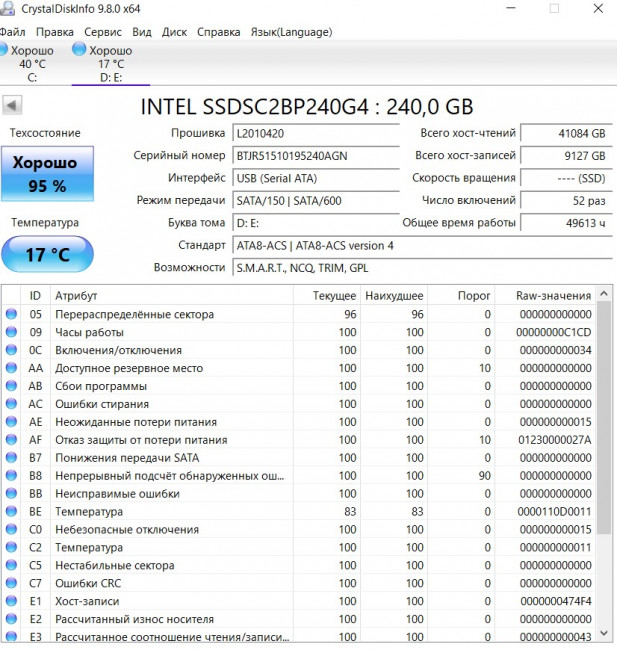Image resolution: width=617 pixels, height=650 pixels.
Task: Click the Возможности field S.M.A.R.T., NCQ, TRIM, GPL
Action: 422,268
